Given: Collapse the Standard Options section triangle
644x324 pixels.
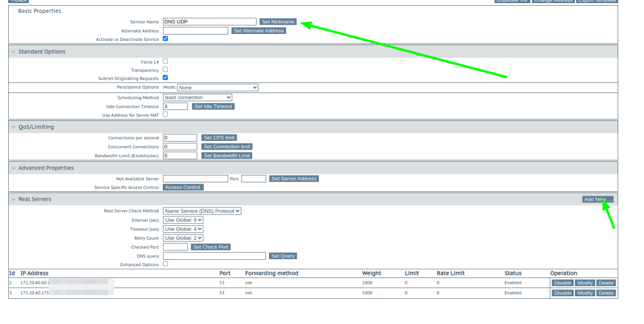Looking at the screenshot, I should pos(13,52).
